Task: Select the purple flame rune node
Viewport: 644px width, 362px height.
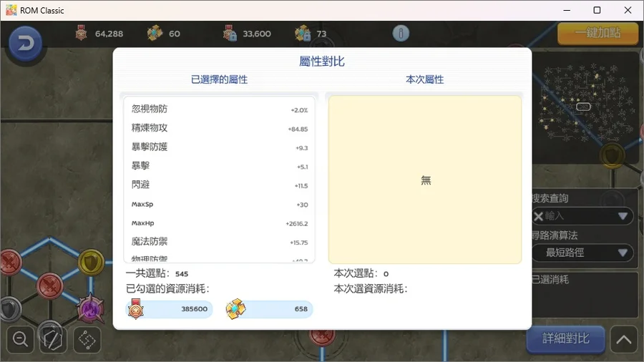Action: coord(91,308)
